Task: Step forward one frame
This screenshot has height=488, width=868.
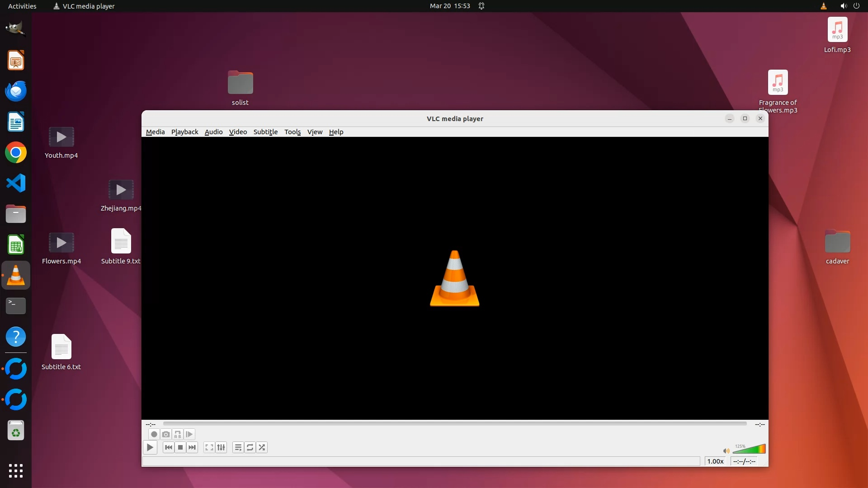Action: click(x=189, y=434)
